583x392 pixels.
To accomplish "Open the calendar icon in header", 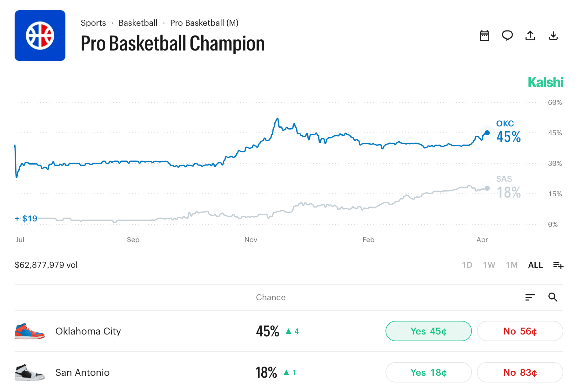I will point(484,36).
